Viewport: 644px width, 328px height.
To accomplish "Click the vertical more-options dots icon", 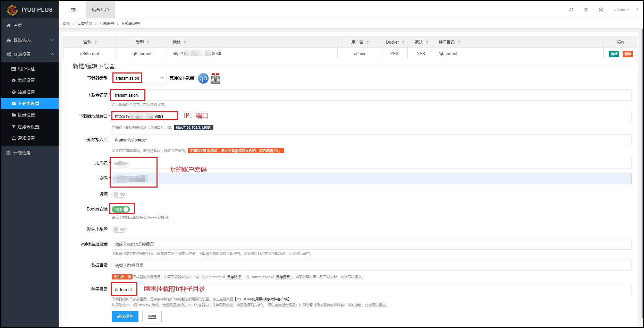I will point(637,10).
